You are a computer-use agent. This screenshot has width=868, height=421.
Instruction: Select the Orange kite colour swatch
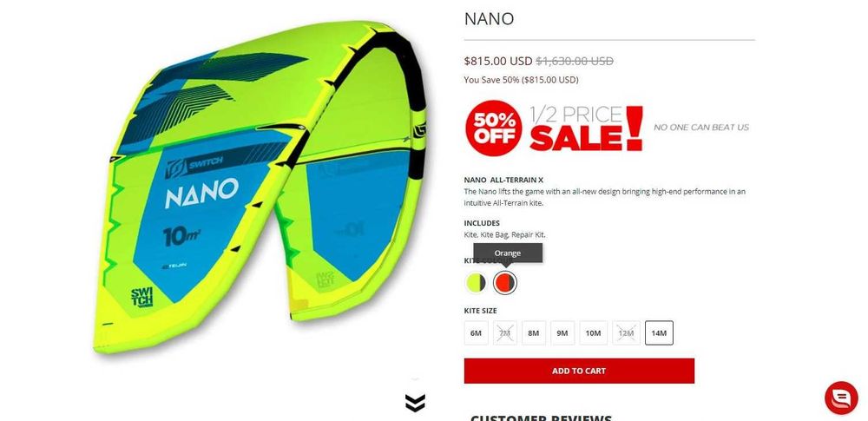[x=505, y=282]
